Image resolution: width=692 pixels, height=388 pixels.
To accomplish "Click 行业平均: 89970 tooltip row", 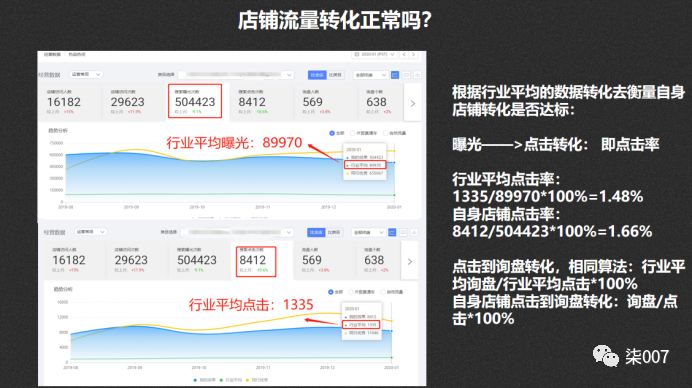I will coord(365,165).
